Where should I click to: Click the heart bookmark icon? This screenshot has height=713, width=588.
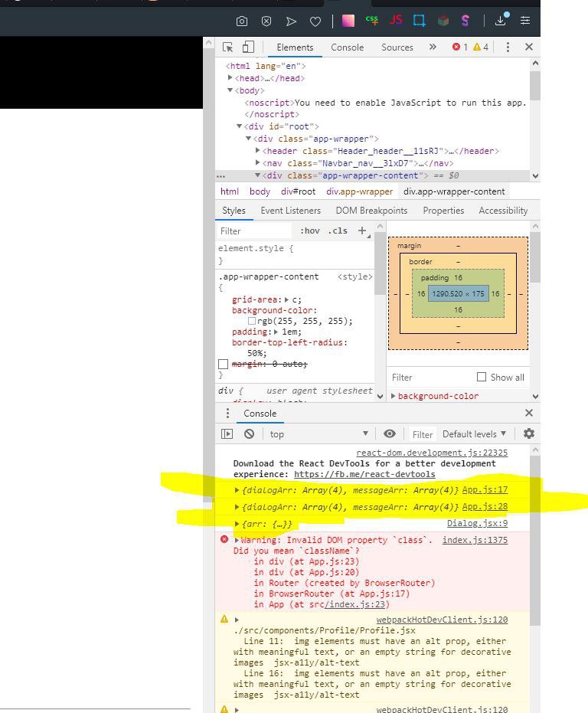(x=315, y=21)
